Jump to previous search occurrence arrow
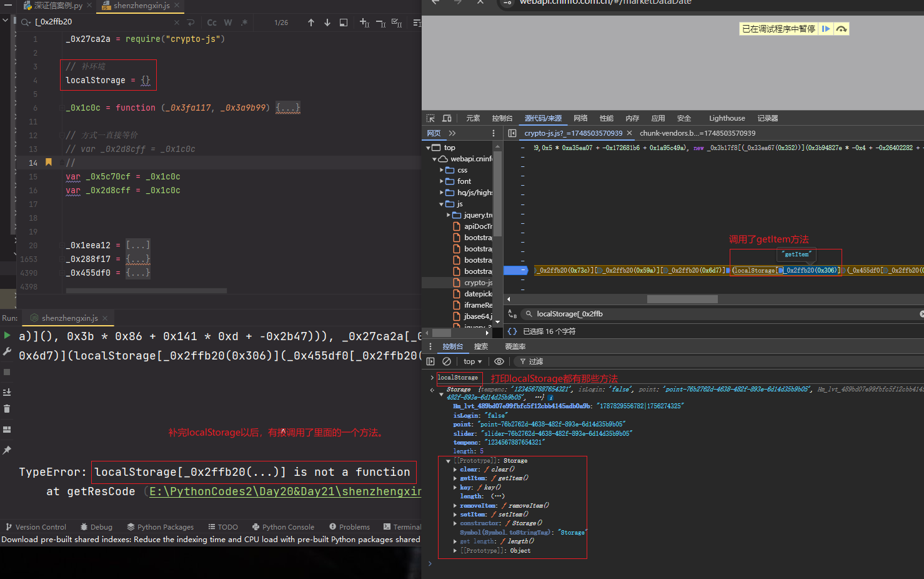This screenshot has height=579, width=924. [x=311, y=23]
